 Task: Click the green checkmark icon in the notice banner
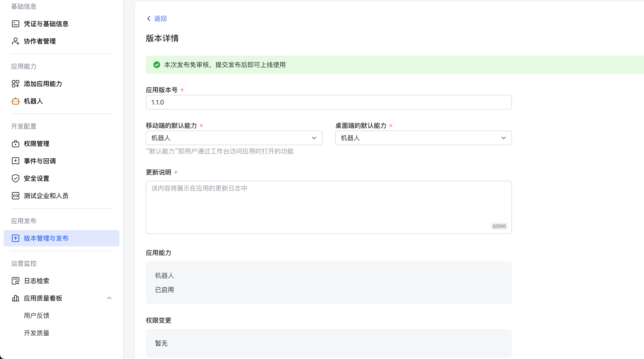tap(157, 65)
